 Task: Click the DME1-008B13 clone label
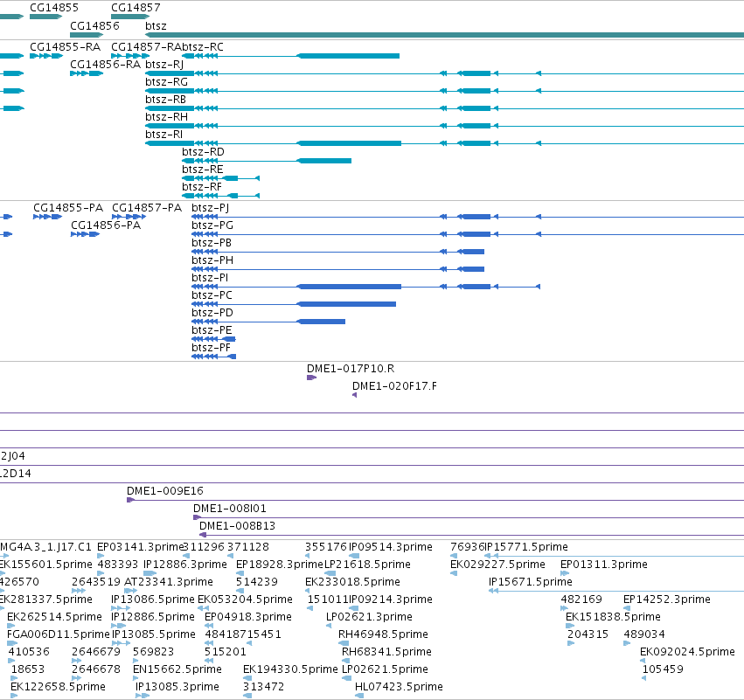[237, 526]
